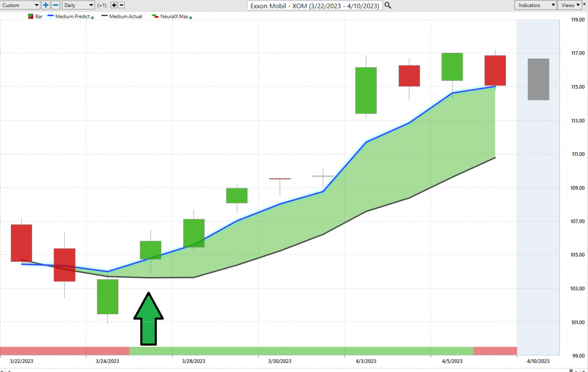Click the NeuralX.Max red-green legend icon
The height and width of the screenshot is (372, 588).
pos(155,17)
